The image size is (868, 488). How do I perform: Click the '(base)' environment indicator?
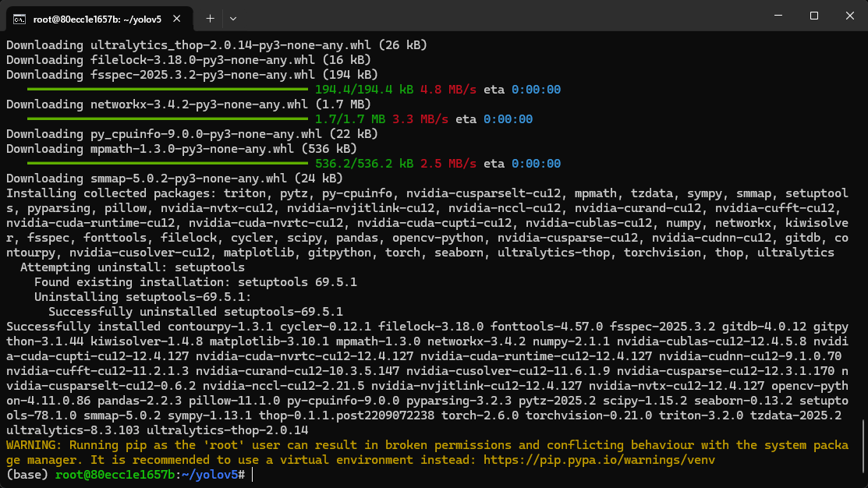(27, 475)
